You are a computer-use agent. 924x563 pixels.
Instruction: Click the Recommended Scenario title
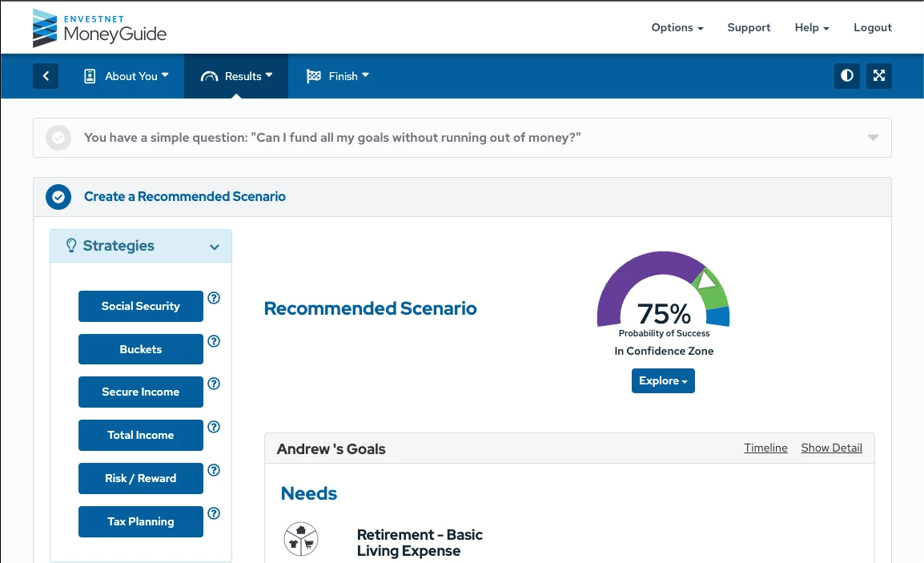[x=370, y=308]
